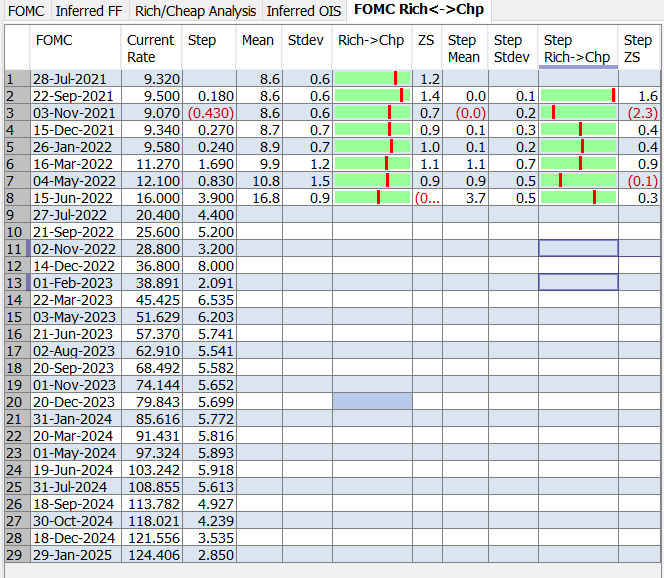Viewport: 664px width, 578px height.
Task: Click the current rate value 16.000
Action: pos(152,198)
